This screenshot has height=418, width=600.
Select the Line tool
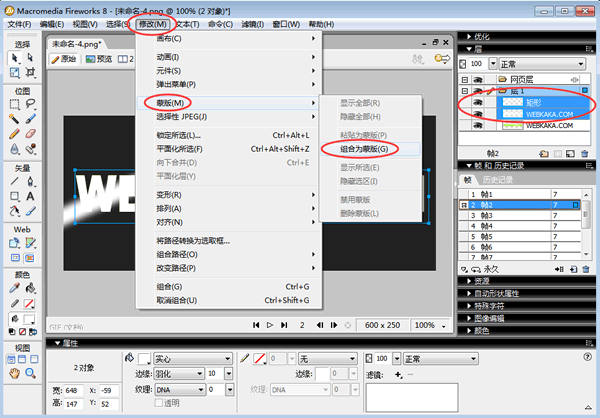click(x=15, y=181)
